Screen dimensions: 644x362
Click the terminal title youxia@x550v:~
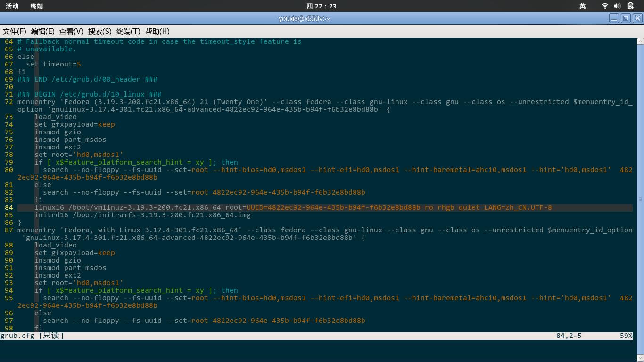[x=304, y=18]
